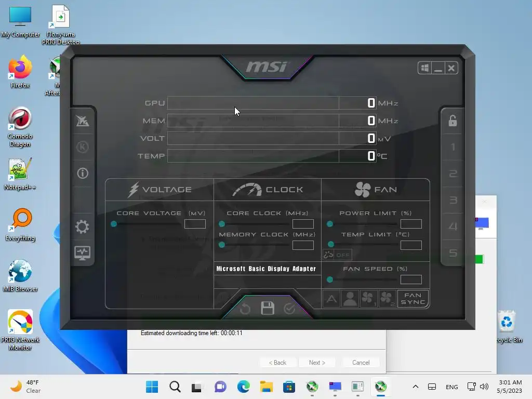532x399 pixels.
Task: Open taskbar Search
Action: click(x=175, y=387)
